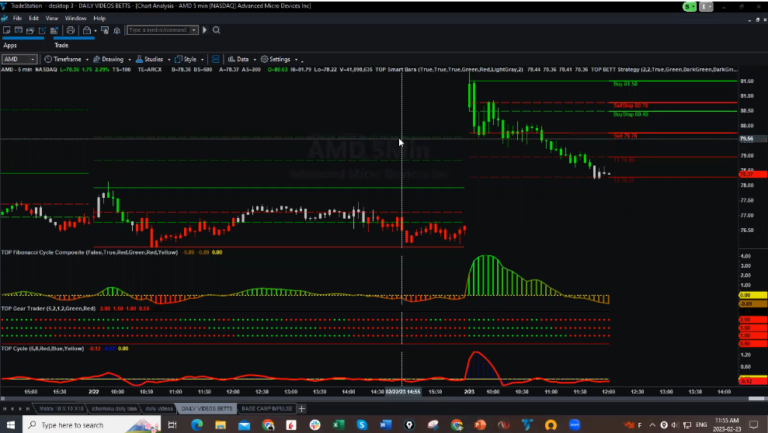768x433 pixels.
Task: Open the Studies dropdown menu
Action: (151, 59)
